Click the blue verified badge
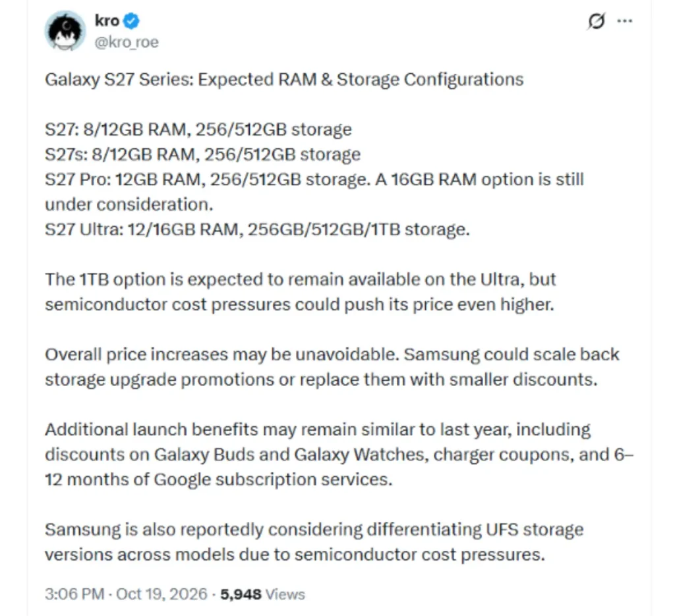The image size is (675, 616). 131,20
